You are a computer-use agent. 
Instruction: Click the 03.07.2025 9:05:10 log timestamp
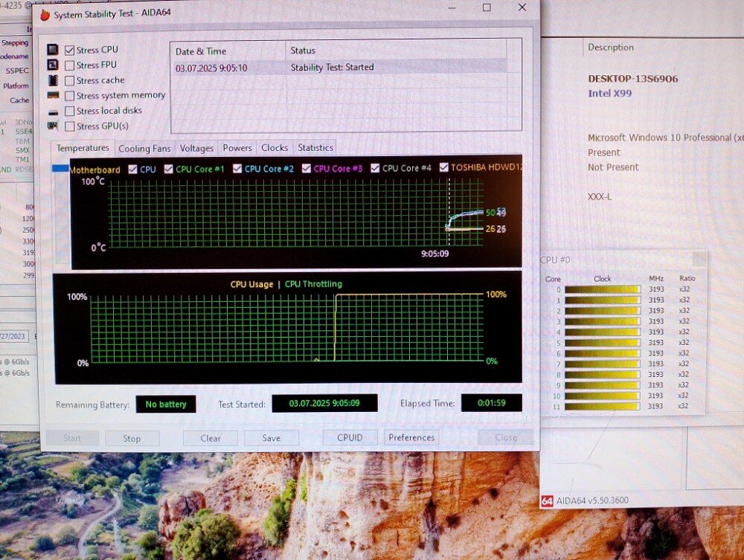[x=211, y=68]
